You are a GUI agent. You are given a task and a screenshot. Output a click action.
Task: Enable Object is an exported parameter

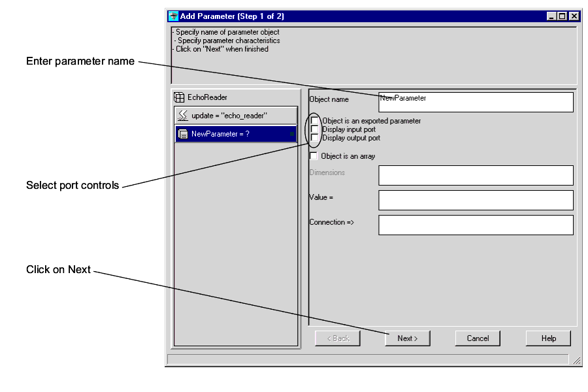pyautogui.click(x=316, y=121)
